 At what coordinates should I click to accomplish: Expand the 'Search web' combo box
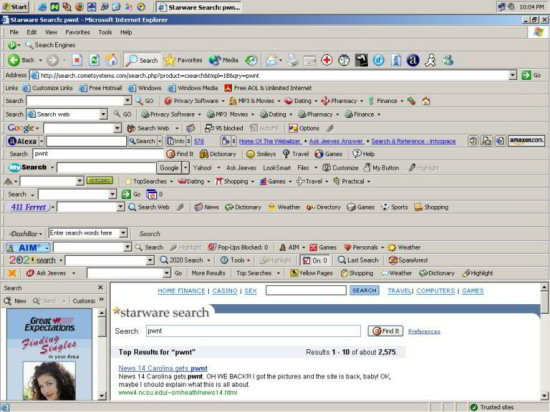(x=103, y=114)
